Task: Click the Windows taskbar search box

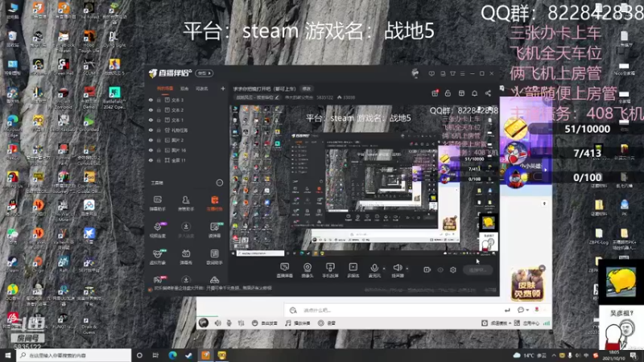Action: coord(74,355)
